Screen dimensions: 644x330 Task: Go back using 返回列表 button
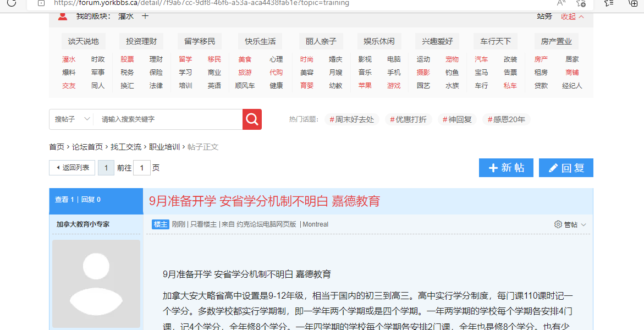coord(72,168)
